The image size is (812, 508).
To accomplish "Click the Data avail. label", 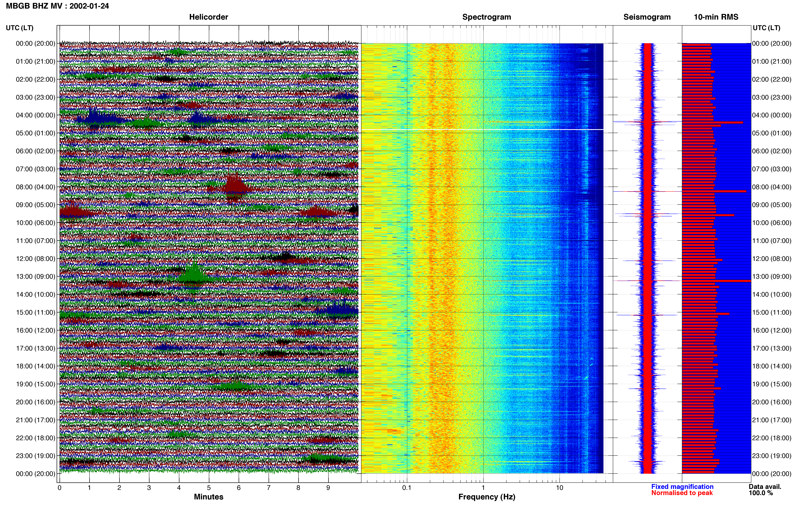I will 765,486.
